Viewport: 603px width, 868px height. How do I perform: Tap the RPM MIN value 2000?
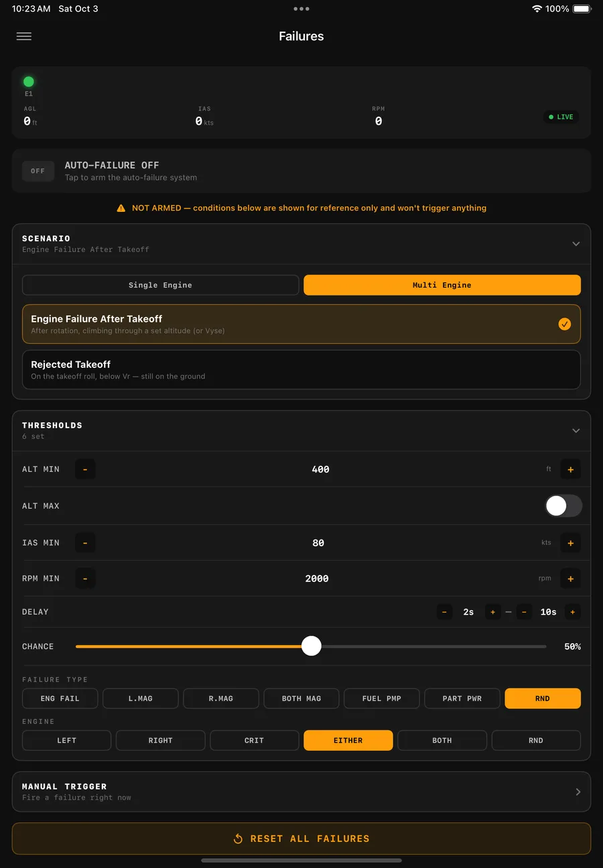tap(317, 578)
